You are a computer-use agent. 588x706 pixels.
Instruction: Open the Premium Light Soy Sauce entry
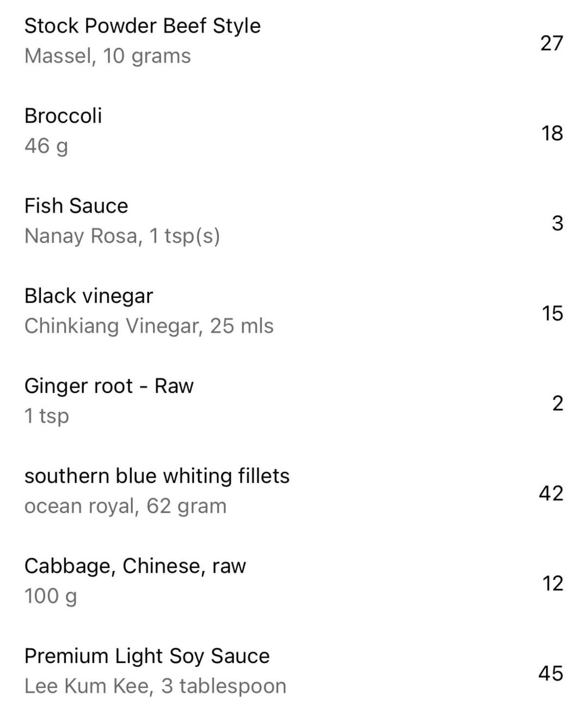click(x=147, y=656)
